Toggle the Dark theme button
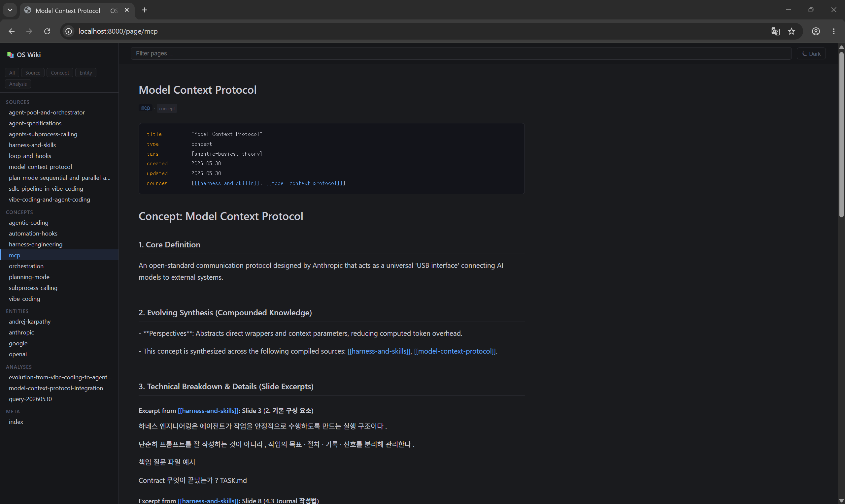This screenshot has width=845, height=504. 811,54
